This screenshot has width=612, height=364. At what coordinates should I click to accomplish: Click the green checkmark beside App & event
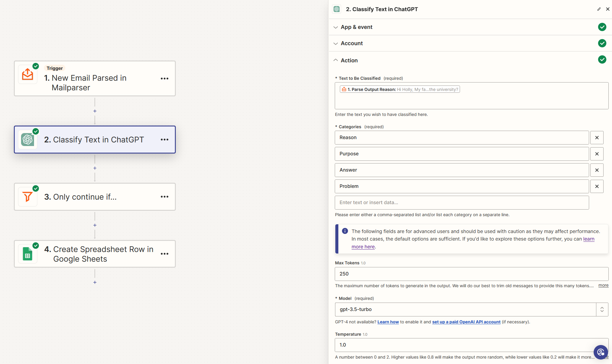point(602,27)
